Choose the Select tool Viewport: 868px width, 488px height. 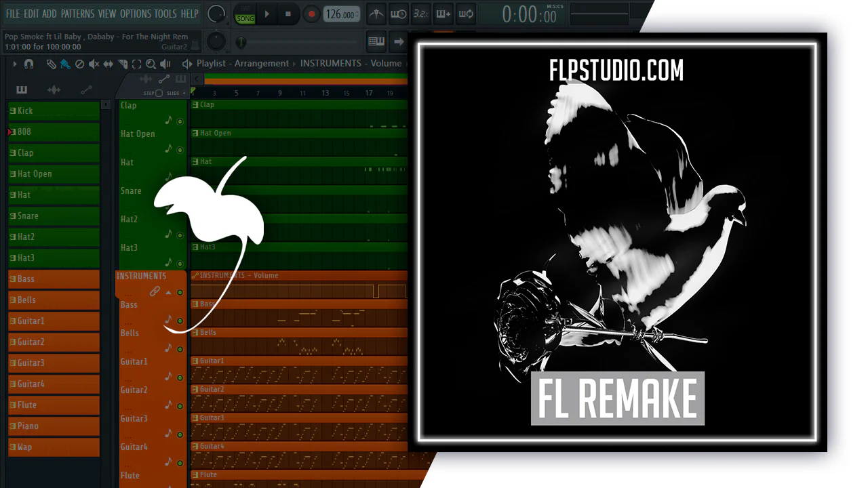(136, 64)
